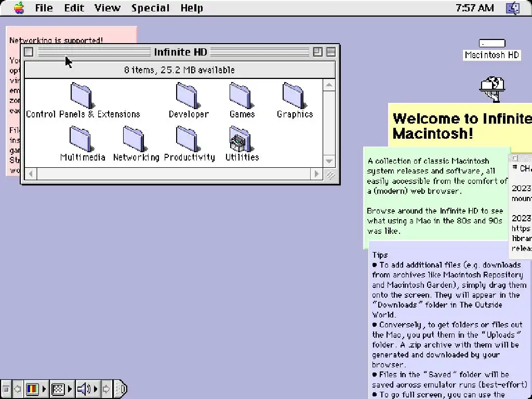Open the monitor resolution control strip module
Image resolution: width=532 pixels, height=399 pixels.
pyautogui.click(x=61, y=389)
